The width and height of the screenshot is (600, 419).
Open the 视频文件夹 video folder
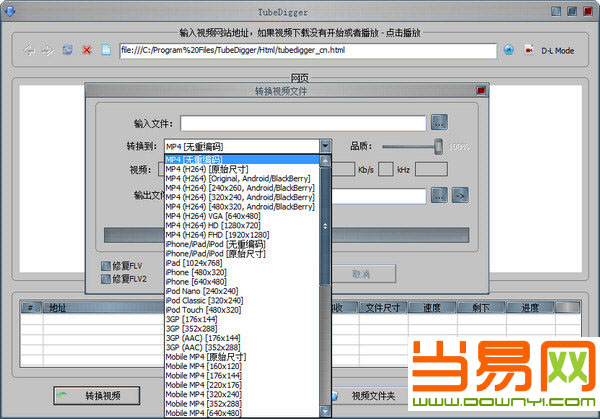coord(373,396)
